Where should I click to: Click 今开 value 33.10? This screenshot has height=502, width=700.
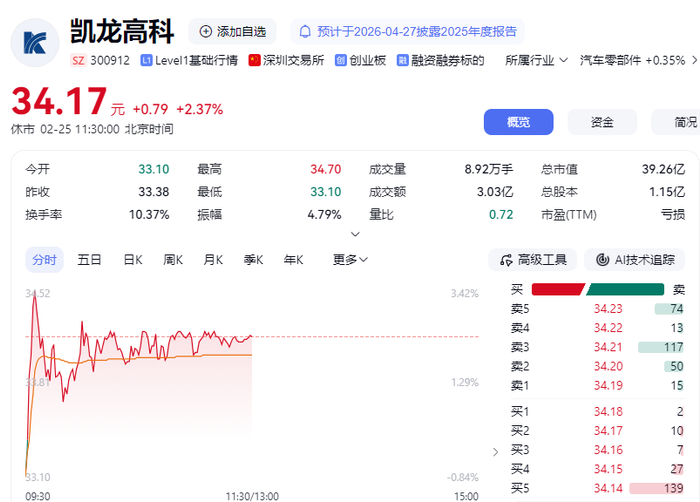[154, 169]
